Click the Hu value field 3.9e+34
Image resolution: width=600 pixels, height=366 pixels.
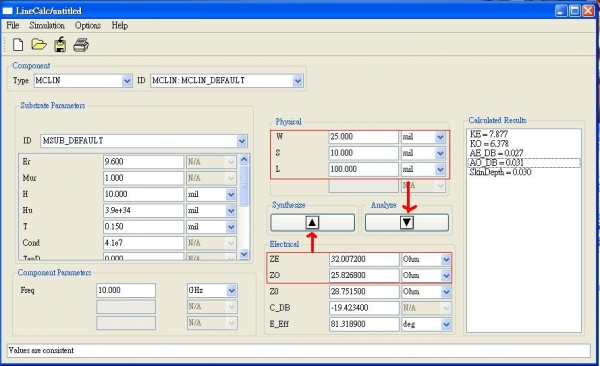pos(143,210)
